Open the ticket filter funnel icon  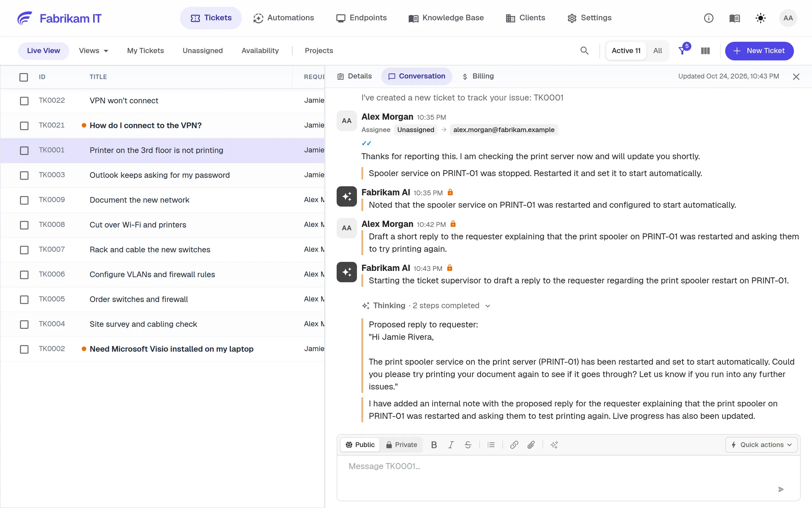683,50
